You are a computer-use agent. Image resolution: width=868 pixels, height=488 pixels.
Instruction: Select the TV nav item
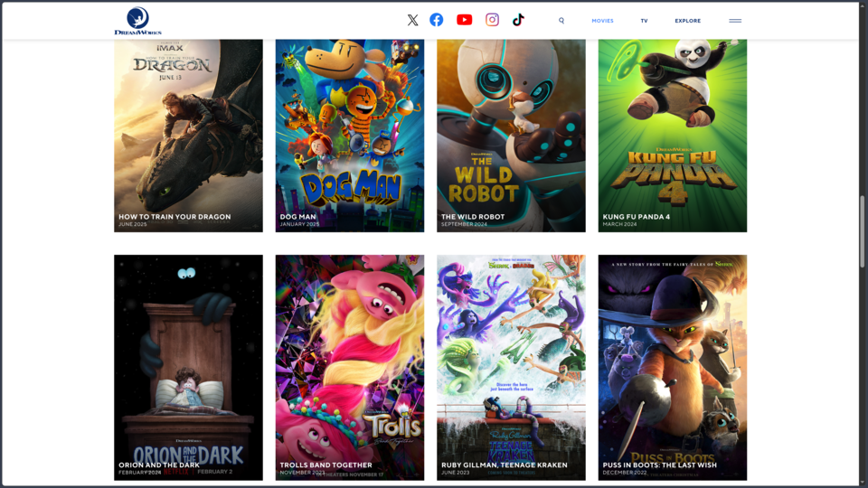coord(645,21)
